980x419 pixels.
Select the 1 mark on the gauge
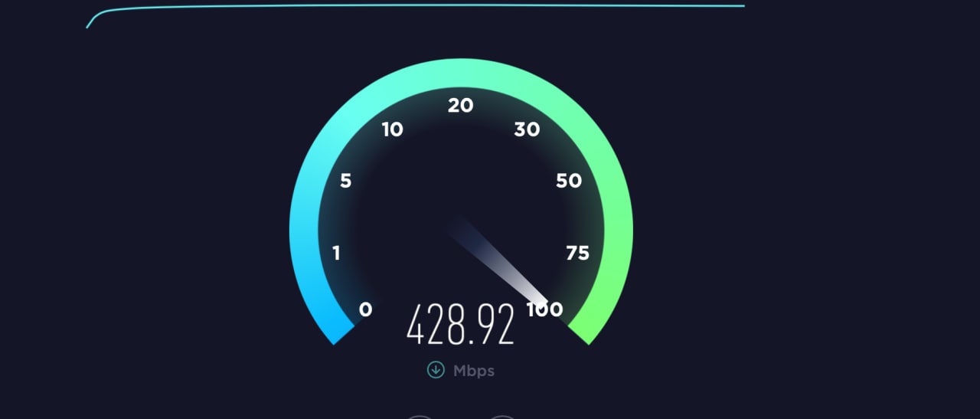pyautogui.click(x=336, y=253)
